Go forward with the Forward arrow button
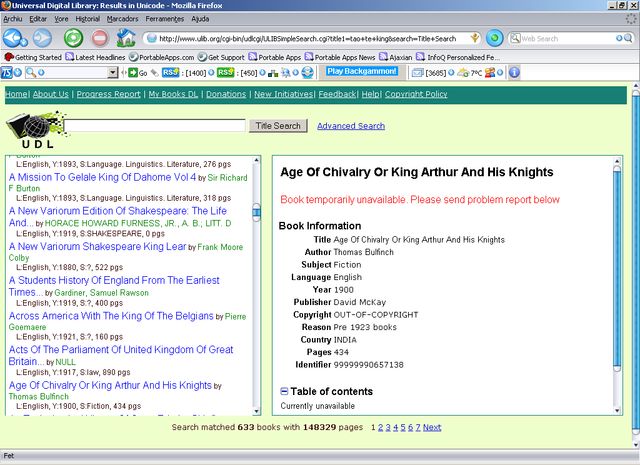Screen dimensions: 640x465 pyautogui.click(x=42, y=38)
